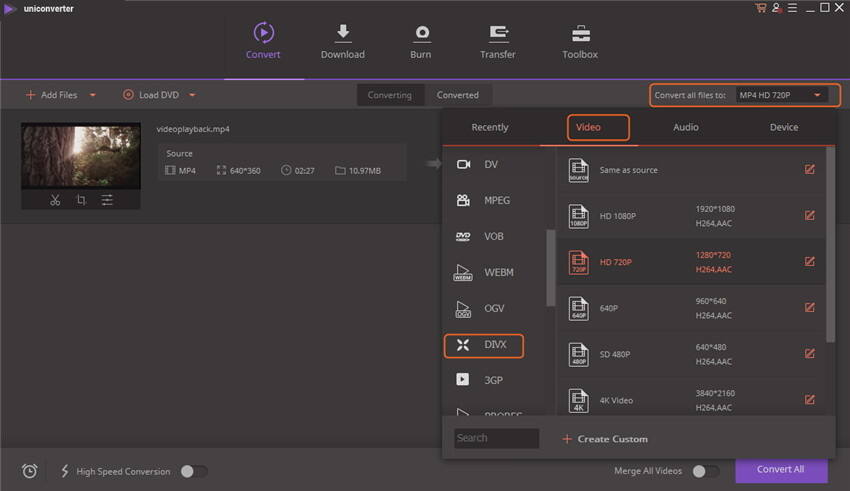Open the user account icon
Image resolution: width=850 pixels, height=491 pixels.
click(776, 8)
